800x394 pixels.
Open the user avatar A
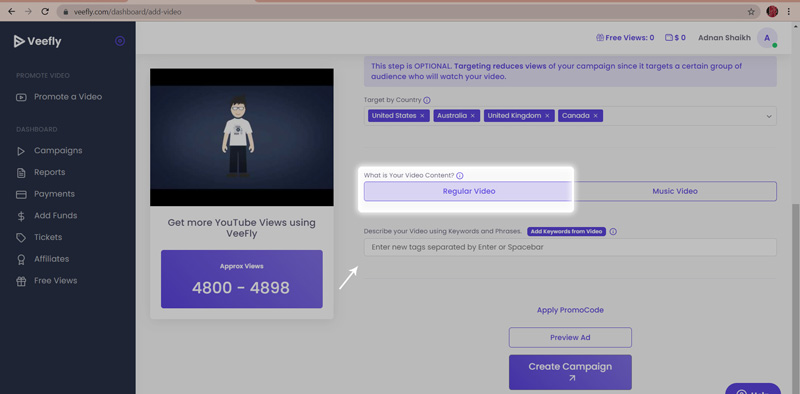[x=767, y=38]
